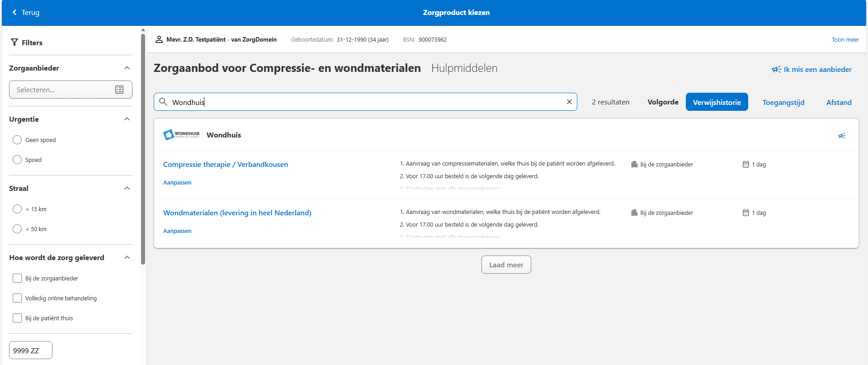The height and width of the screenshot is (365, 868).
Task: Click the back arrow icon next to Terug
Action: (14, 12)
